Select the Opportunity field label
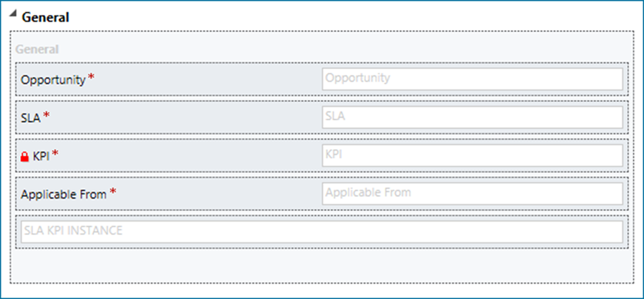Viewport: 644px width, 299px height. click(x=53, y=80)
